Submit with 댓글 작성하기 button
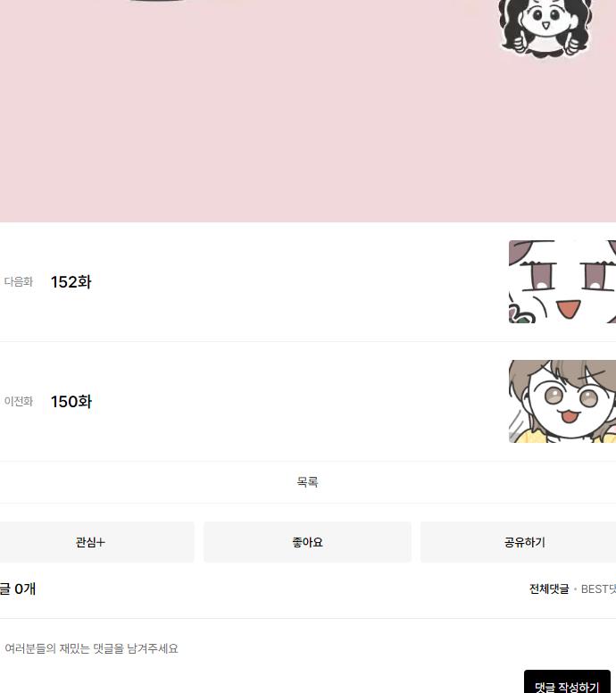The image size is (616, 693). (567, 682)
